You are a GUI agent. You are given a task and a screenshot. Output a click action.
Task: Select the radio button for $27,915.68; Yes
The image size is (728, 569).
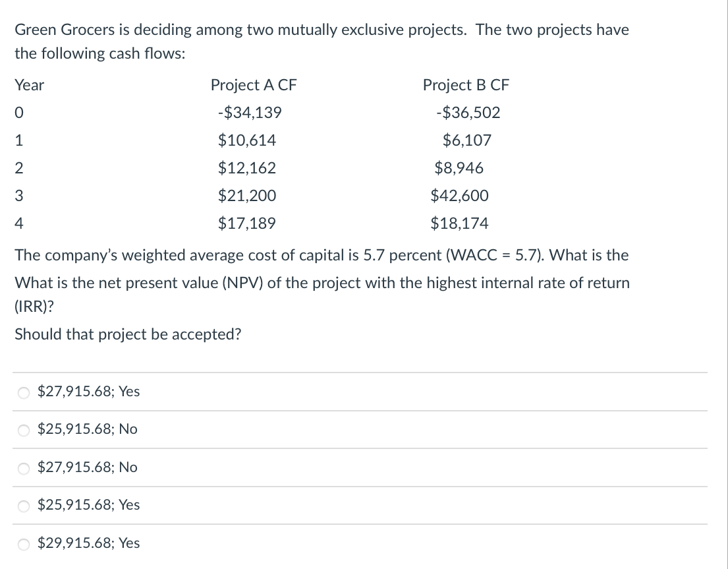pyautogui.click(x=24, y=393)
